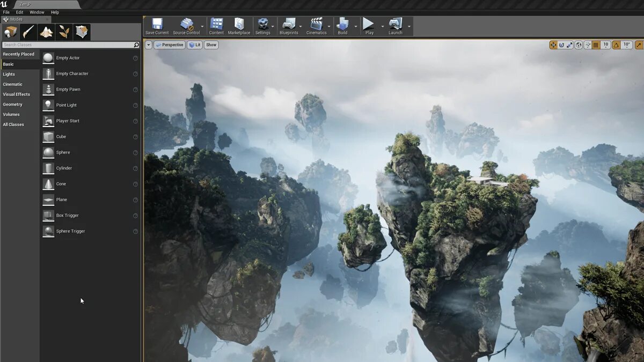
Task: Select the translate gizmo tool
Action: pos(553,45)
